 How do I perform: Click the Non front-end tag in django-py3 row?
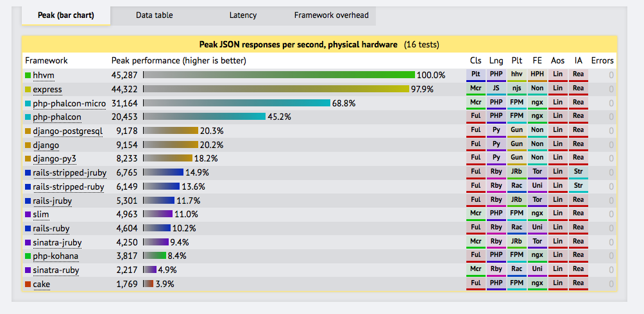coord(538,158)
